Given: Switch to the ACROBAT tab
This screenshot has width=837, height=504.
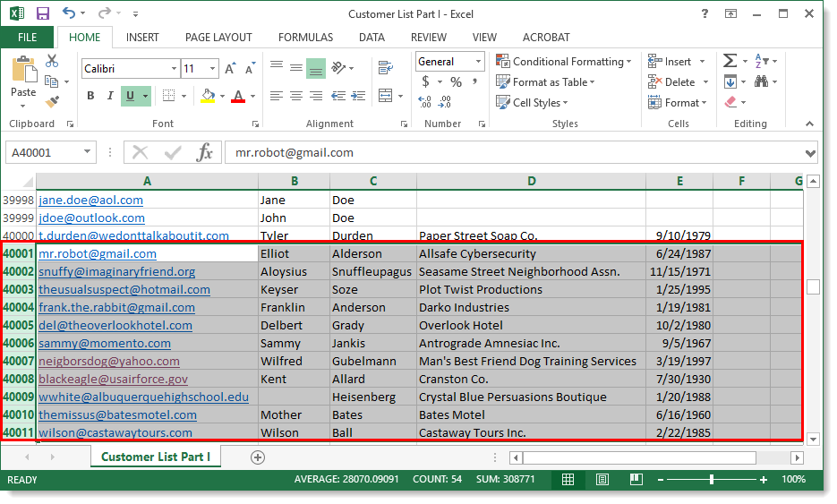Looking at the screenshot, I should point(546,38).
